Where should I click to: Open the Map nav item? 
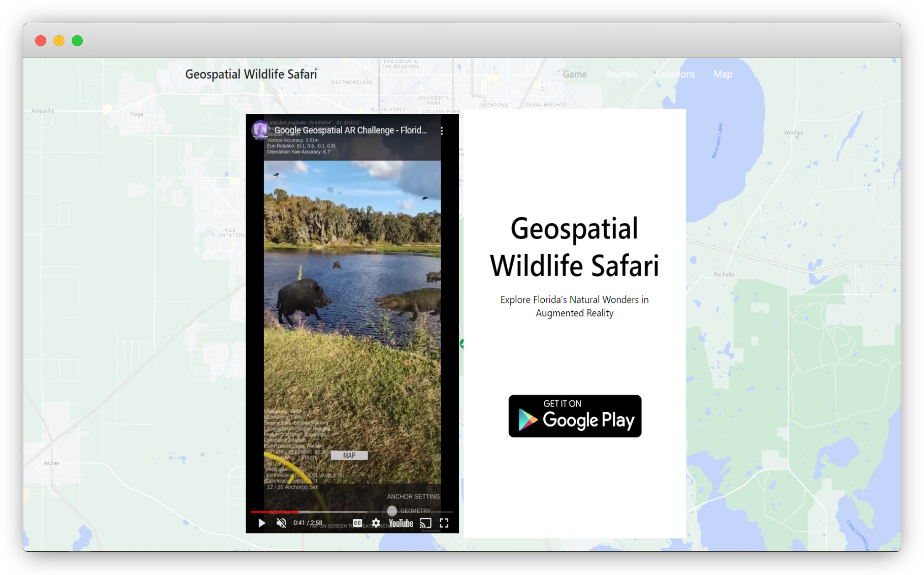pos(722,74)
